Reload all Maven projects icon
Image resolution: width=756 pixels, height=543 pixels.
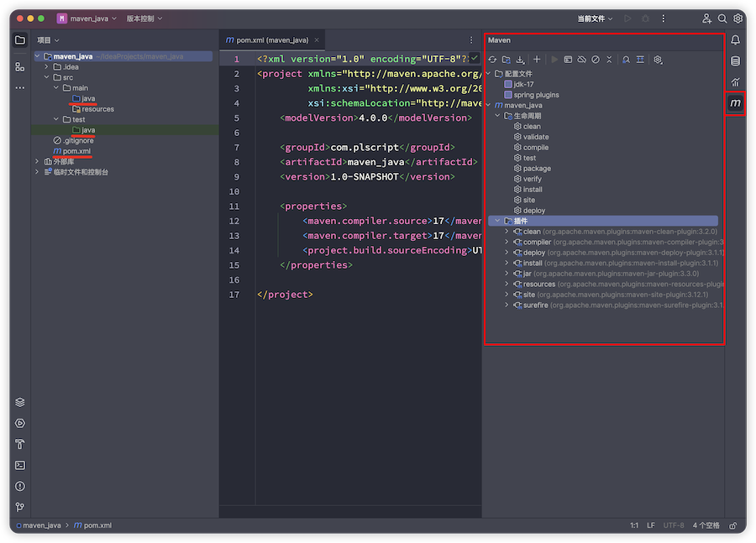click(x=492, y=60)
